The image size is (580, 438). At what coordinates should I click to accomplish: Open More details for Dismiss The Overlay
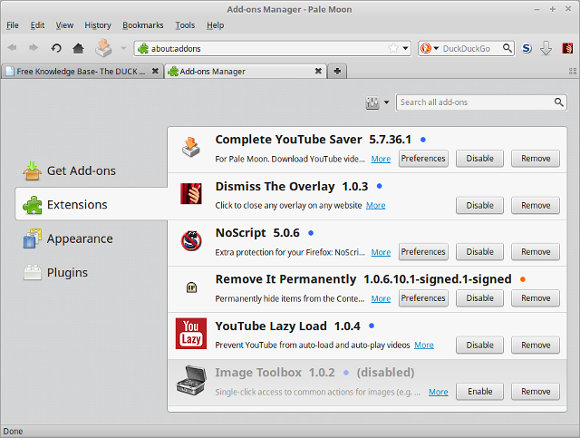tap(376, 205)
